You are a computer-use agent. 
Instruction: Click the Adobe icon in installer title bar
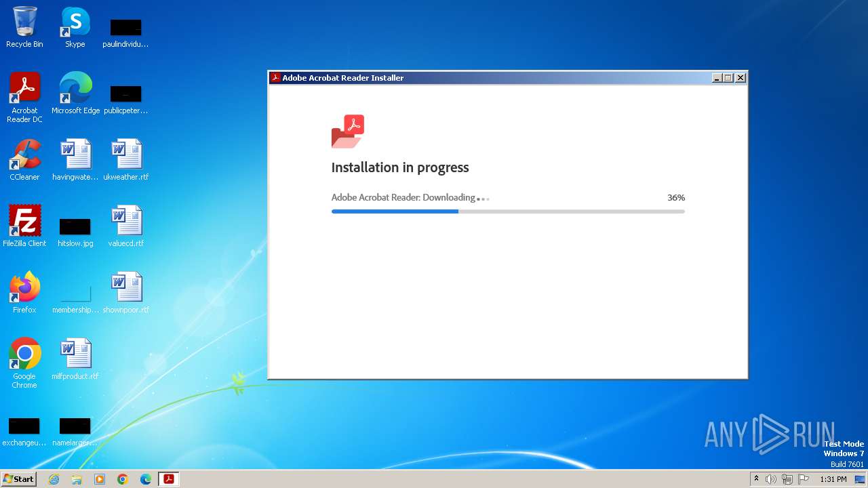pos(275,78)
